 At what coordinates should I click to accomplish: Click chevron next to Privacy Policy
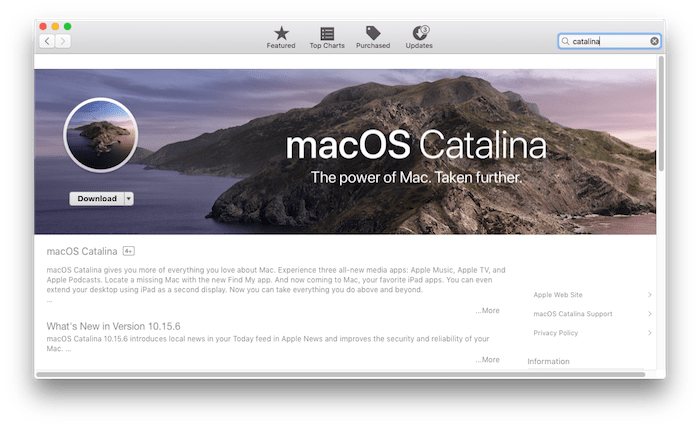(650, 333)
